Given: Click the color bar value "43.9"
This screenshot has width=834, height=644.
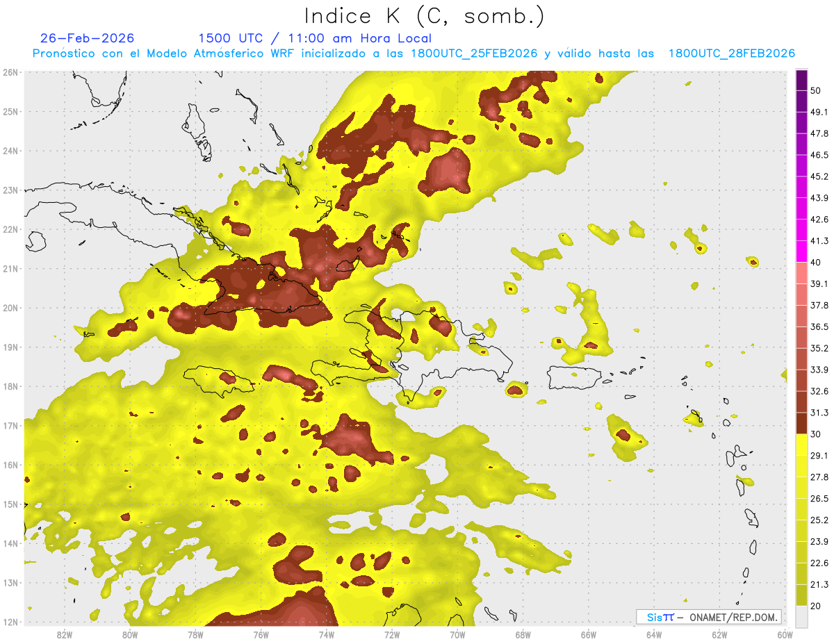Looking at the screenshot, I should (x=819, y=198).
